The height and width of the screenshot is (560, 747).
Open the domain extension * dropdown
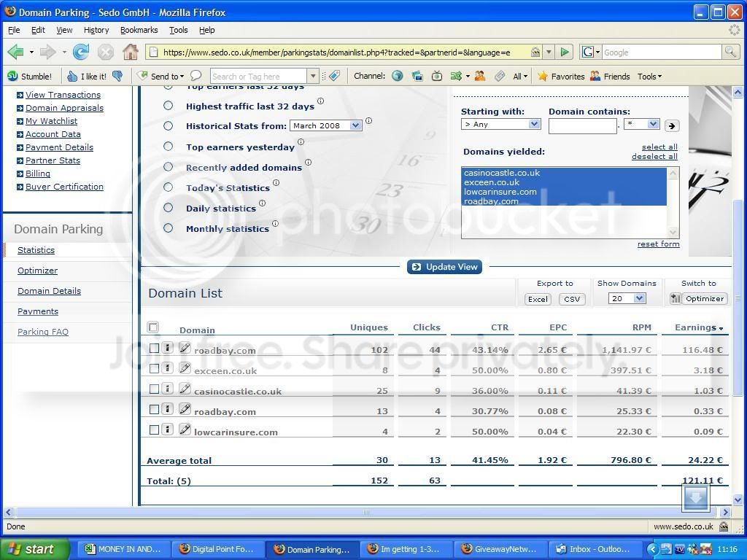click(x=641, y=124)
